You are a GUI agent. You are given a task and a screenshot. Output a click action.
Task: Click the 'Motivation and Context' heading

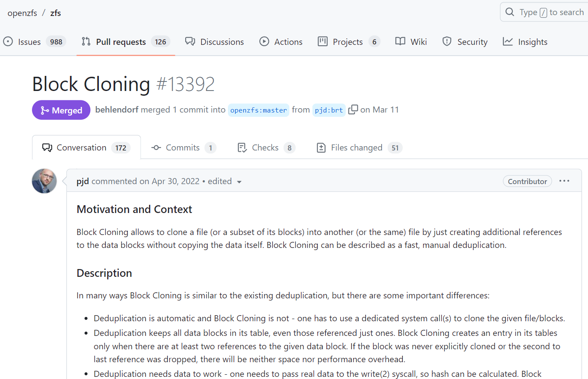coord(134,210)
